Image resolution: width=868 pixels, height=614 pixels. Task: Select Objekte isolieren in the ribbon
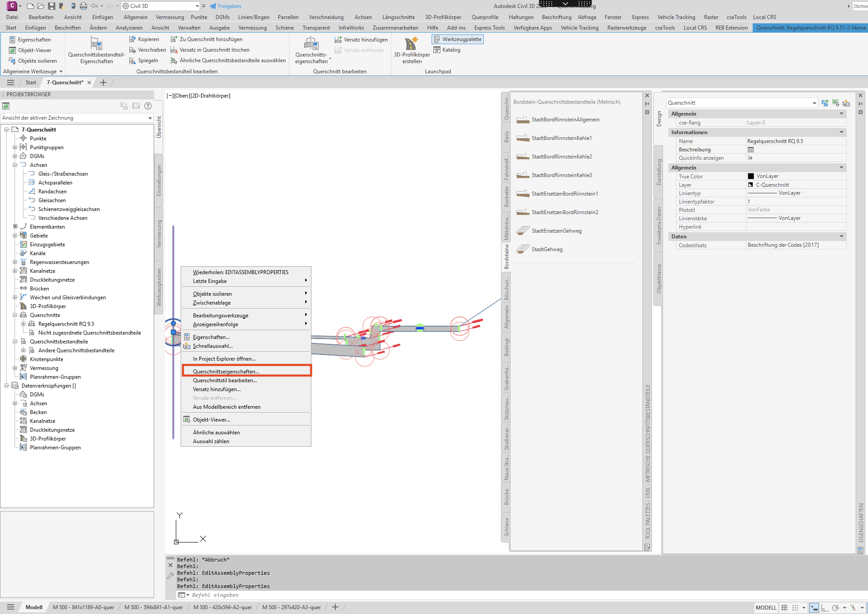pyautogui.click(x=33, y=61)
